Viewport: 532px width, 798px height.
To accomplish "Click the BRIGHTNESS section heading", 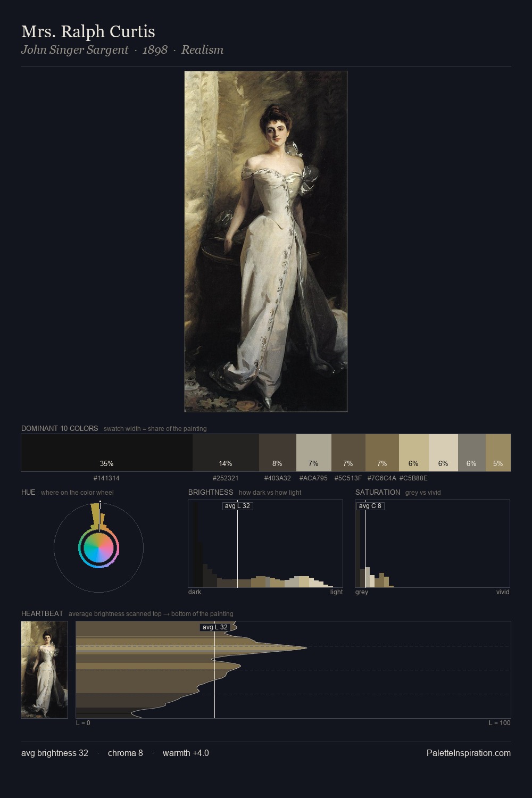I will coord(211,492).
